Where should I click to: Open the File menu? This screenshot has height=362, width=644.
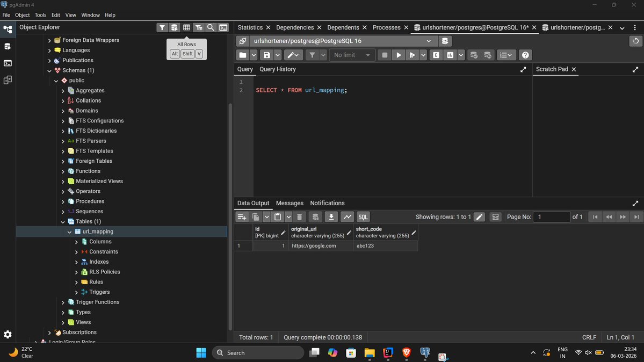[x=6, y=15]
